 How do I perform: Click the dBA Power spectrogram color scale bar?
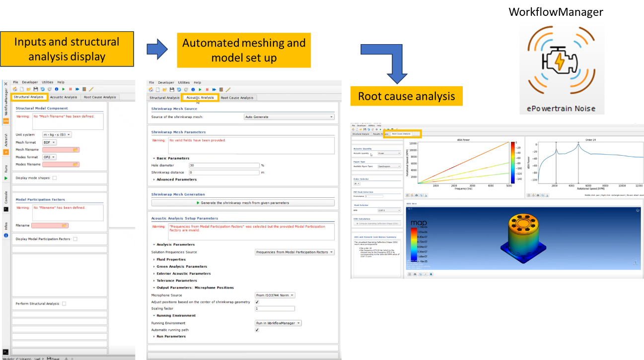(512, 162)
